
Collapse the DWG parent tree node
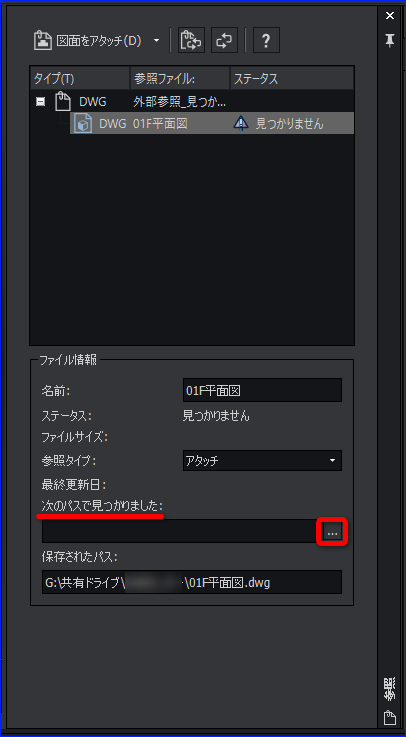(x=41, y=101)
